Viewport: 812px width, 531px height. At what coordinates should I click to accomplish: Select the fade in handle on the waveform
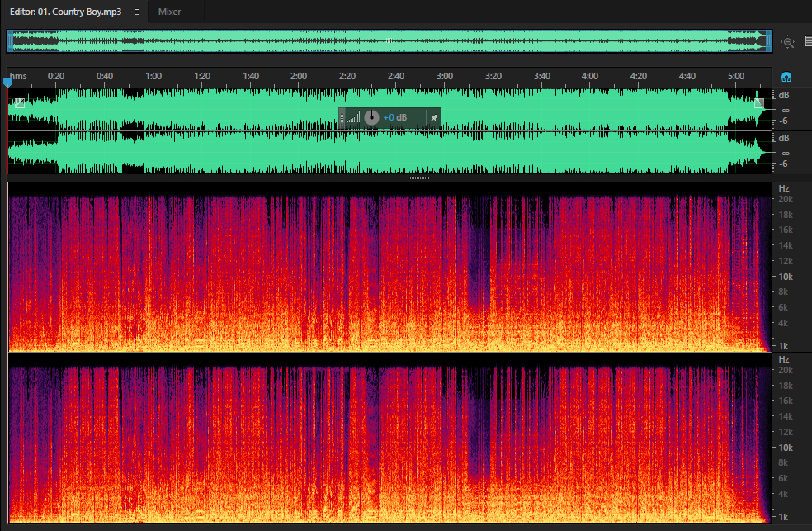(20, 102)
